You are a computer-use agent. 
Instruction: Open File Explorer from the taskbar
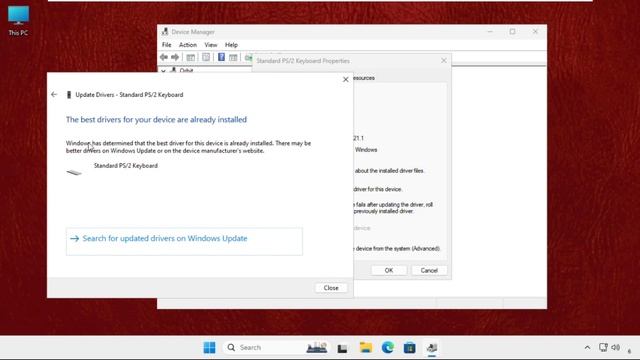[x=366, y=347]
